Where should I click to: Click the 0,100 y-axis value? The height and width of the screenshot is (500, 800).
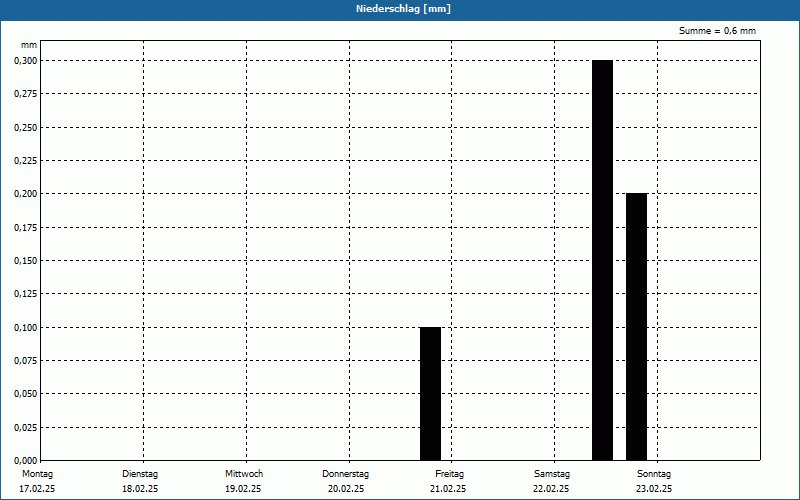point(26,328)
